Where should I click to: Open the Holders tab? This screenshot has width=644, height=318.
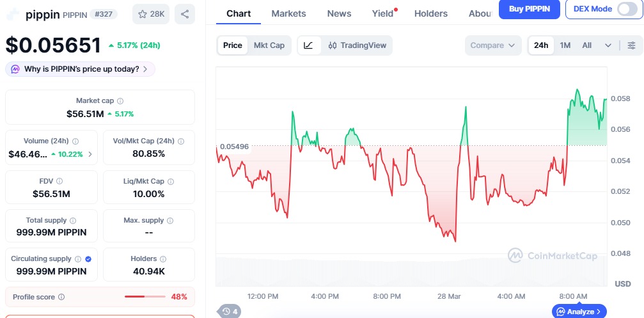[431, 13]
